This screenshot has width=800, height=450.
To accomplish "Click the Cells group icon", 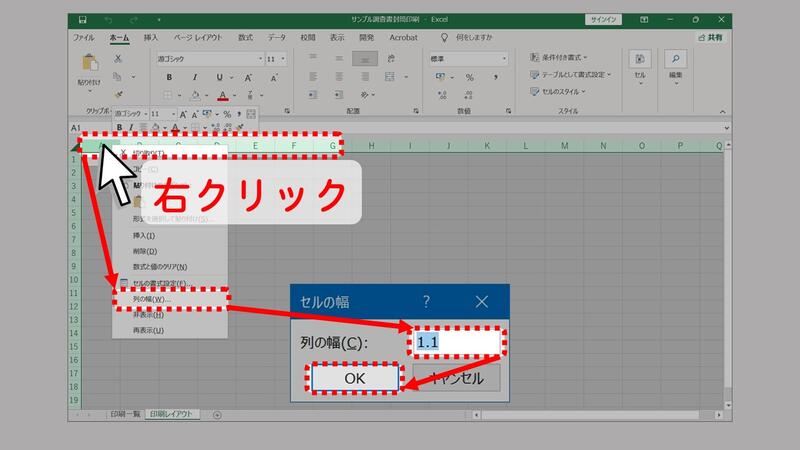I will coord(640,59).
